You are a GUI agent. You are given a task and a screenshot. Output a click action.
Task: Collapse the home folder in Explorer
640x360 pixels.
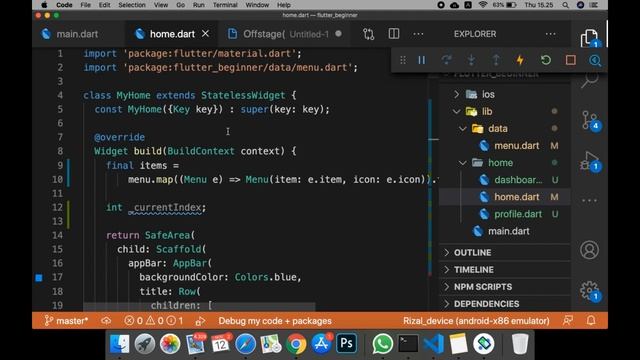(462, 163)
